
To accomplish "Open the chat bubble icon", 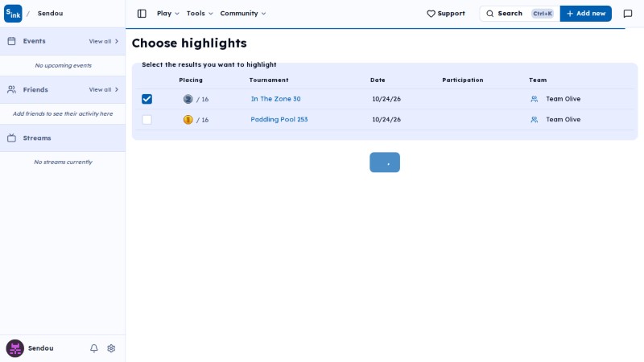I will [x=628, y=14].
